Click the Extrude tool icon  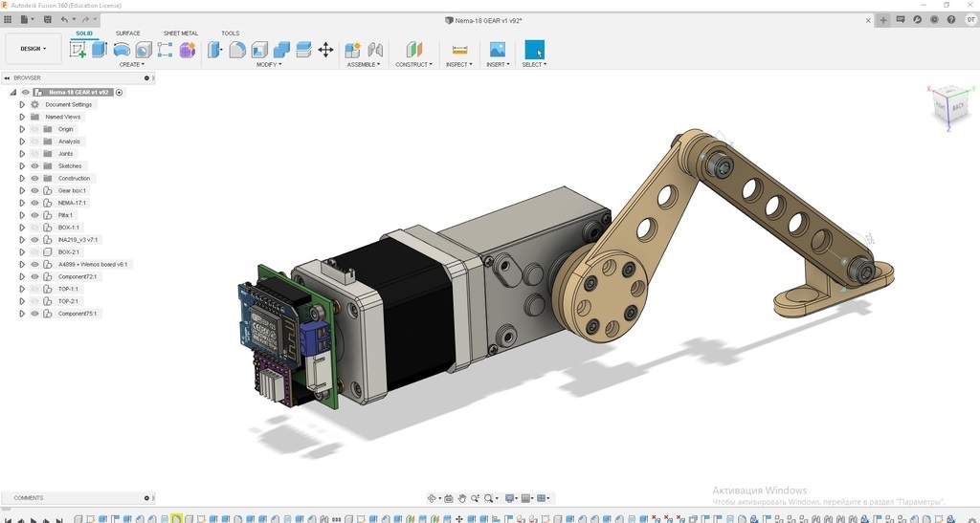[x=99, y=50]
